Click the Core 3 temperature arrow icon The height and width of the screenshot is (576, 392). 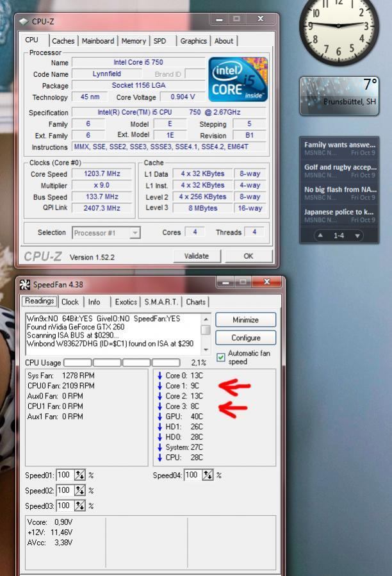click(x=160, y=406)
